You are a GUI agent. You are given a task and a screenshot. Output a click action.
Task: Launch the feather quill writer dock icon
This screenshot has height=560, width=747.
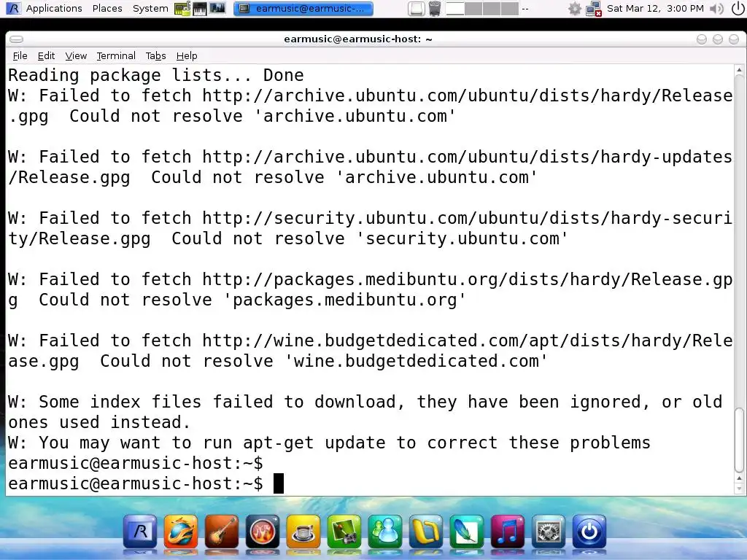pyautogui.click(x=466, y=532)
